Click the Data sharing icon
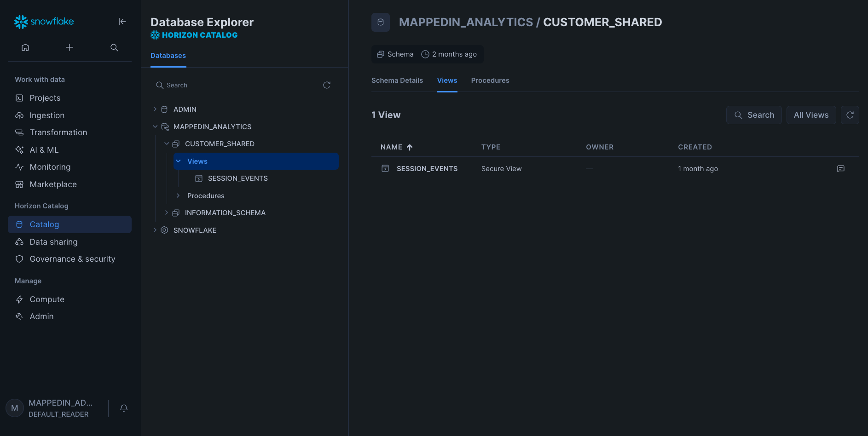This screenshot has height=436, width=868. pos(19,242)
